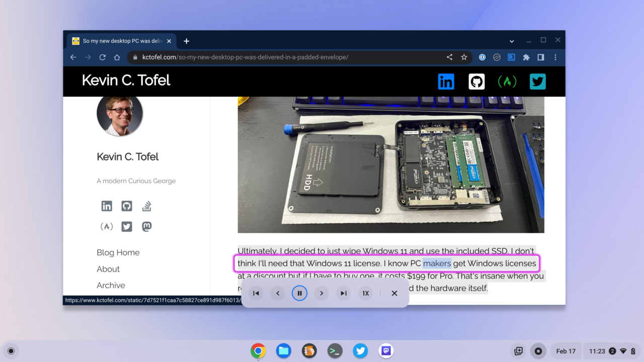644x362 pixels.
Task: Open the Twitter app from the shelf
Action: (x=360, y=351)
